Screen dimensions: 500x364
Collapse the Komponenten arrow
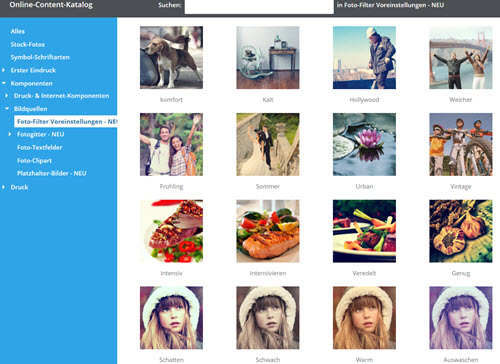click(x=4, y=83)
